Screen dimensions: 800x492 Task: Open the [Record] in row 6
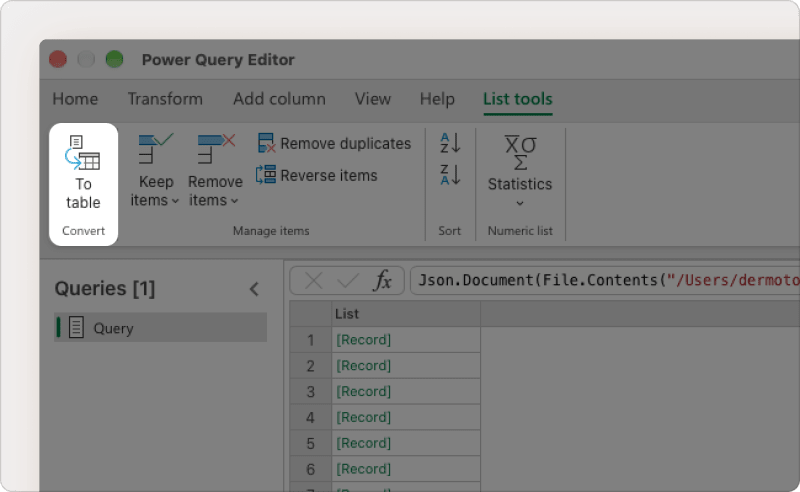363,469
